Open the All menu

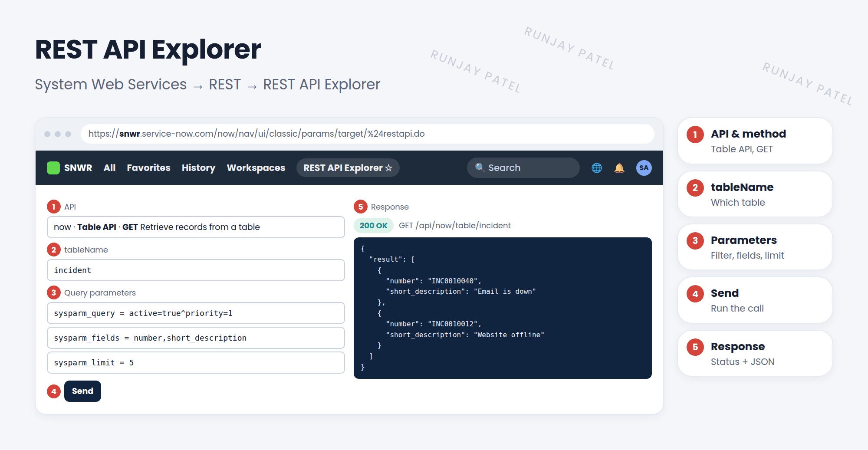point(109,168)
